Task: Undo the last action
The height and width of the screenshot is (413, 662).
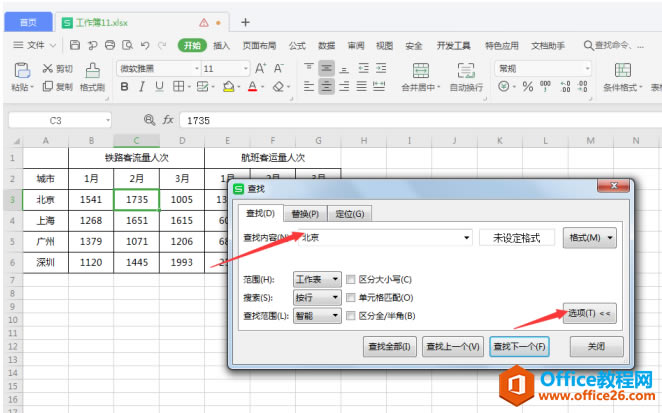Action: [145, 45]
